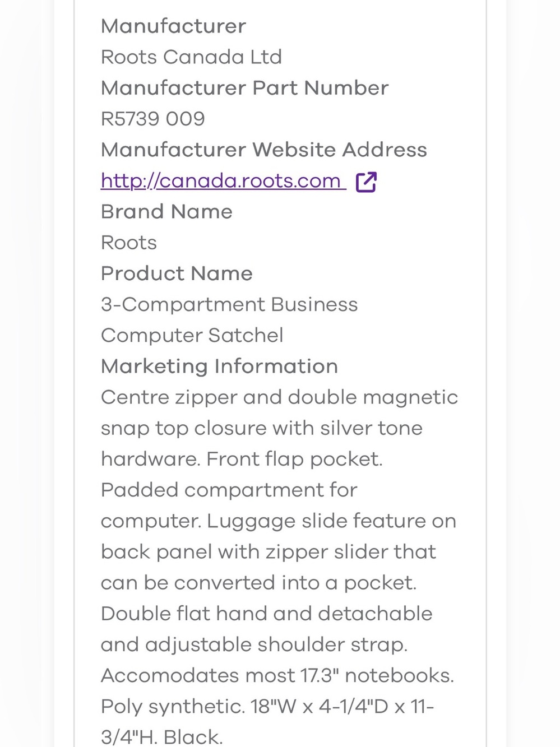
Task: Select the 3-Compartment Business product name line
Action: point(229,304)
